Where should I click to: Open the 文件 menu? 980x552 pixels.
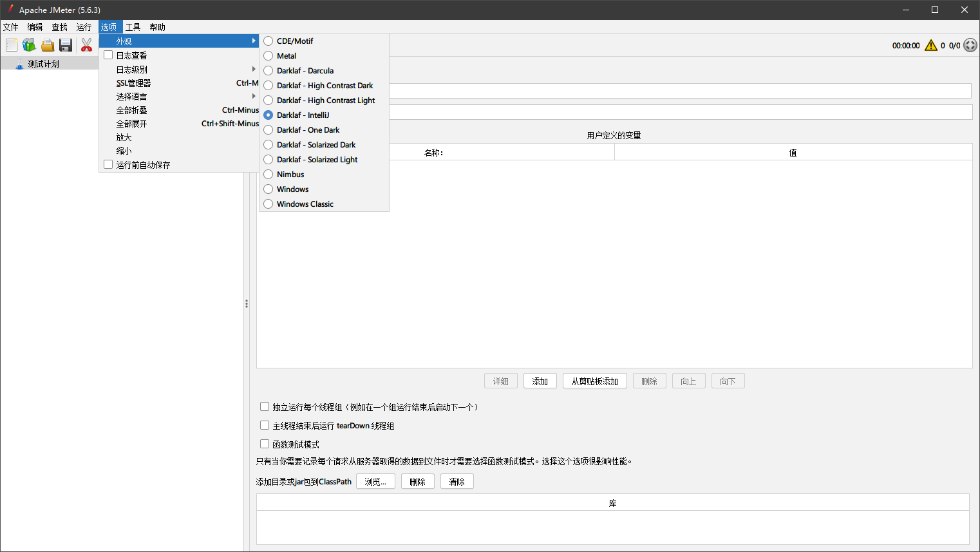coord(11,27)
